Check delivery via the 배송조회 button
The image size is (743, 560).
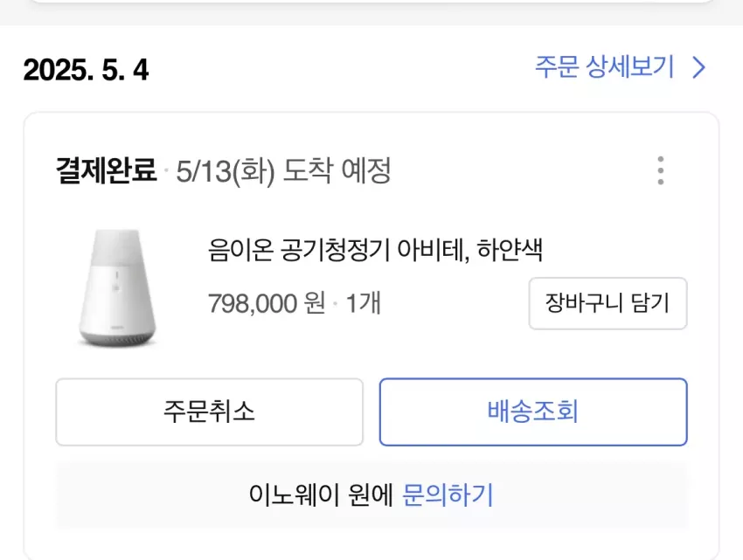click(x=533, y=411)
